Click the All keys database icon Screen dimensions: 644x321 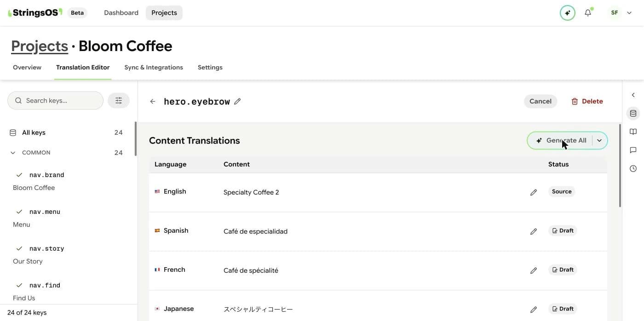(13, 133)
